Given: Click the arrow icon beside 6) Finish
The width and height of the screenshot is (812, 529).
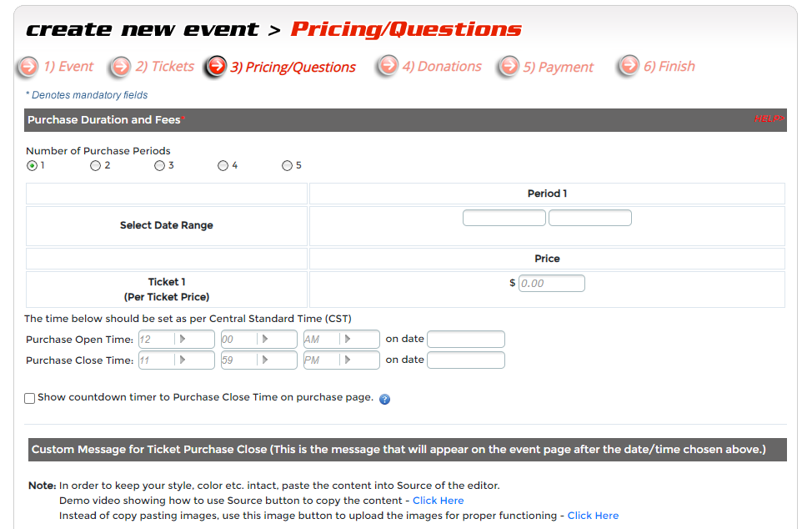Looking at the screenshot, I should 629,66.
